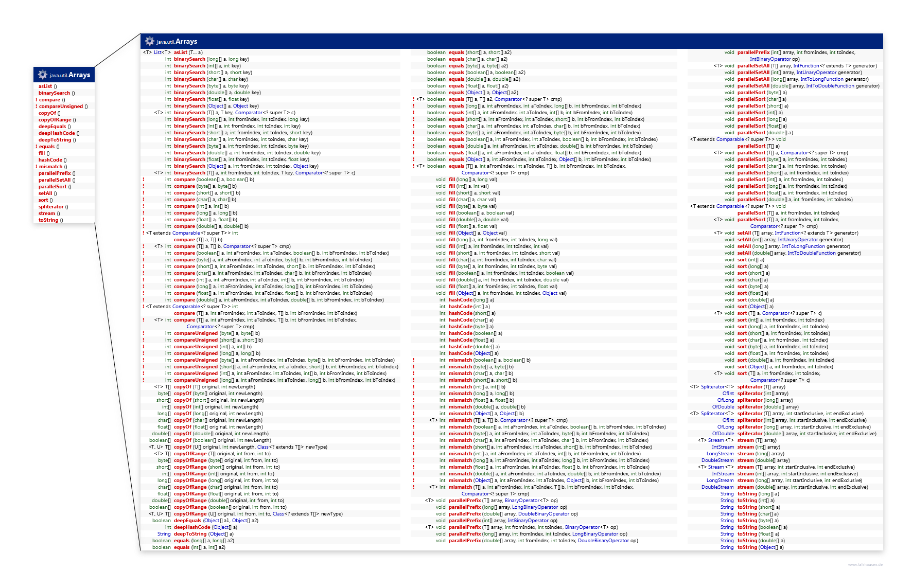Click stream () in the small panel
This screenshot has height=588, width=912.
(49, 213)
